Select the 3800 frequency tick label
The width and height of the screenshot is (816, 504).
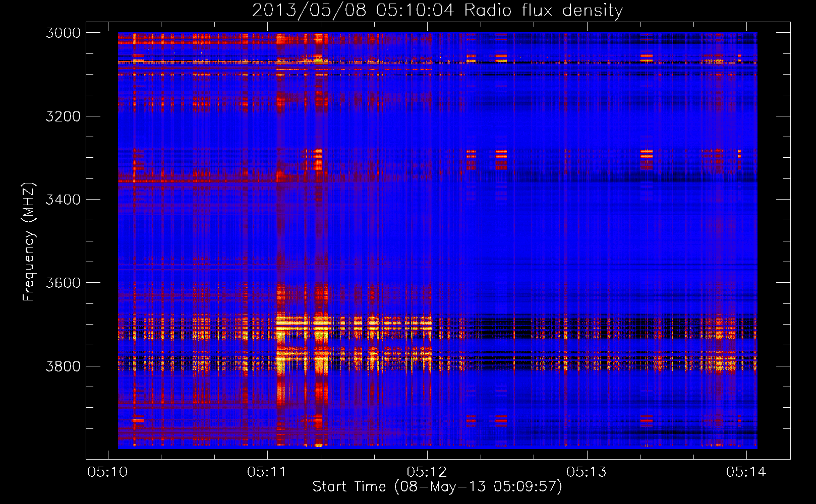(x=63, y=366)
